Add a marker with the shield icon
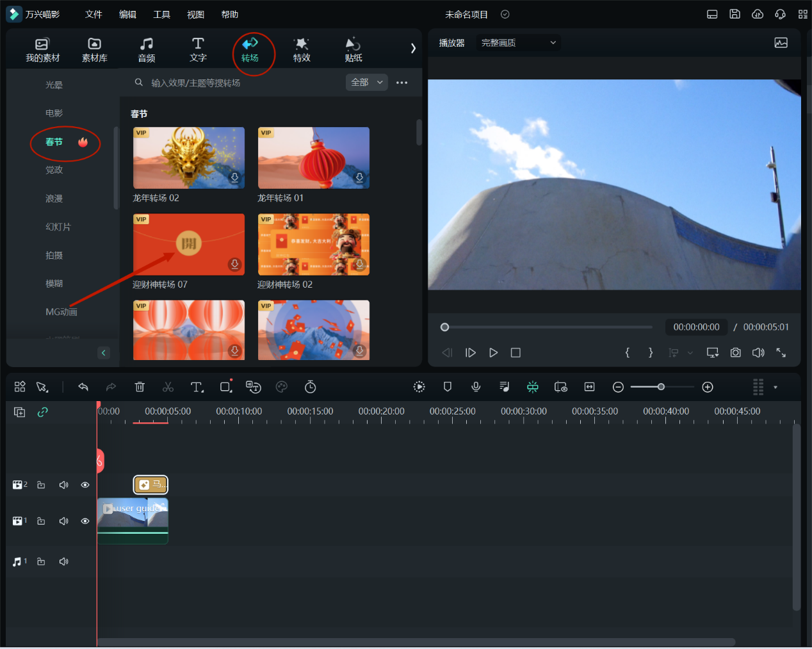Viewport: 812px width, 649px height. pos(448,387)
